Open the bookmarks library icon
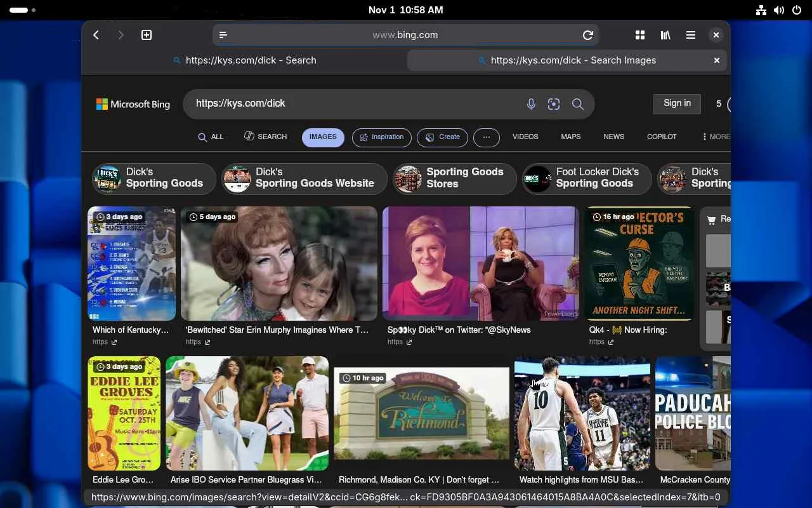This screenshot has height=508, width=812. point(665,35)
